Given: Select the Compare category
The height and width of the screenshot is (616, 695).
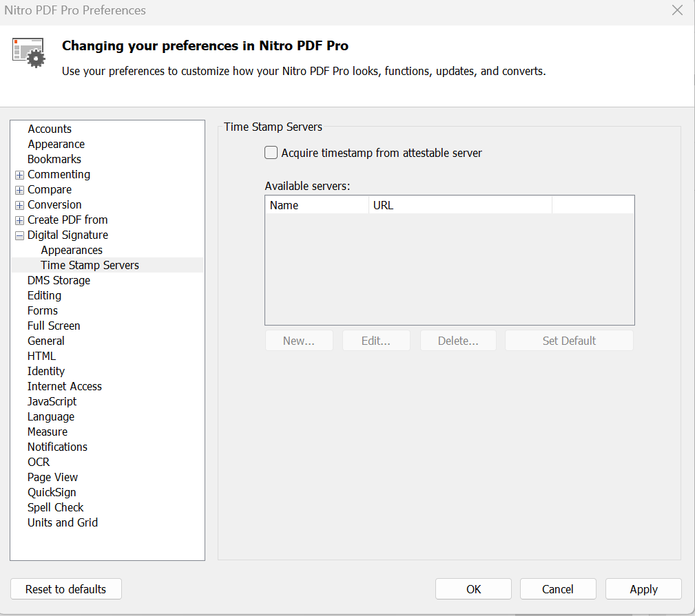Looking at the screenshot, I should (x=49, y=189).
